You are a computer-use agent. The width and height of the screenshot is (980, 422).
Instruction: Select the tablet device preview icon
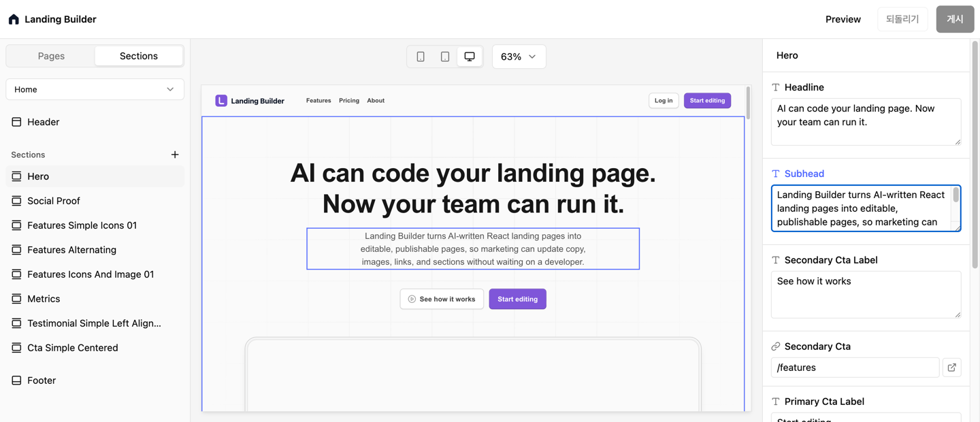pyautogui.click(x=445, y=56)
